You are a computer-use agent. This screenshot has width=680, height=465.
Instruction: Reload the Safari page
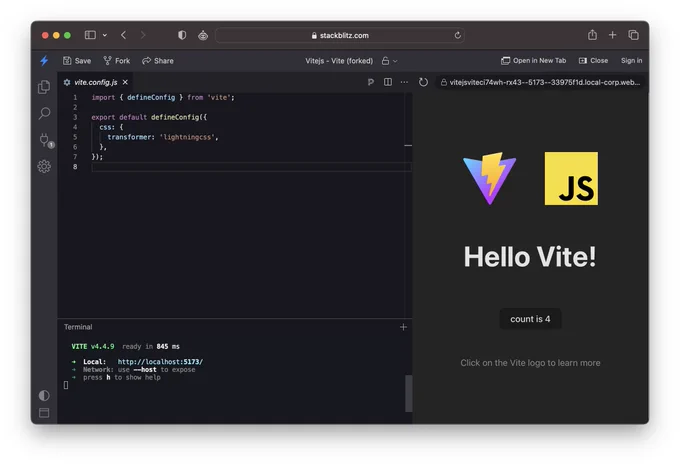click(457, 36)
